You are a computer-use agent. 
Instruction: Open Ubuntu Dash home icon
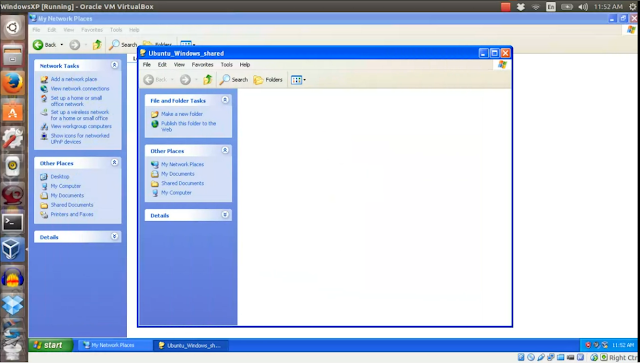pyautogui.click(x=13, y=28)
